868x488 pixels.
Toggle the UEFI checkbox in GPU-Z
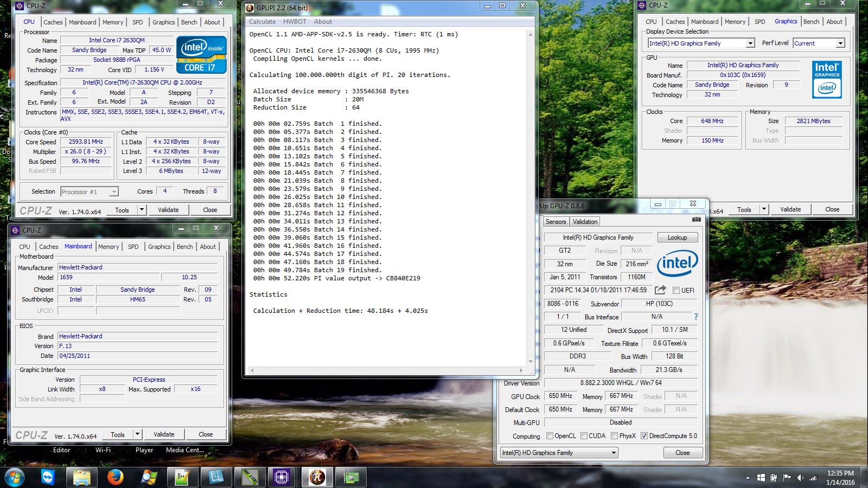(x=676, y=290)
